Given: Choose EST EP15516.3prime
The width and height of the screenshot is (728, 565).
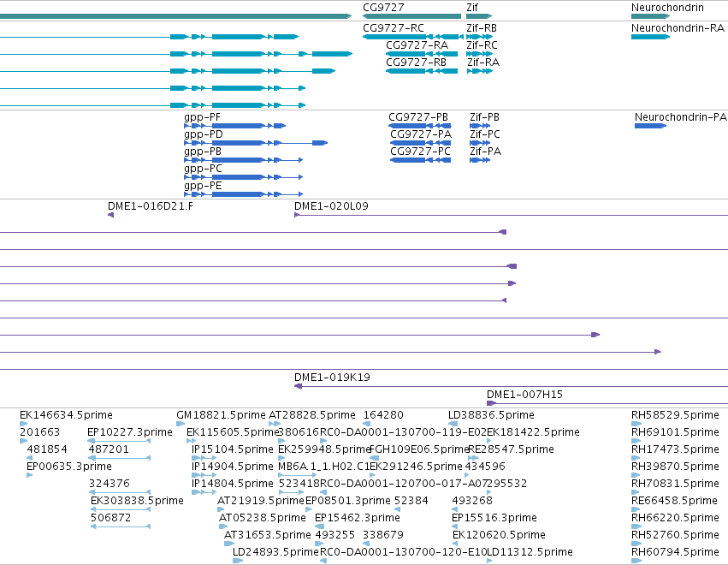Looking at the screenshot, I should click(494, 518).
